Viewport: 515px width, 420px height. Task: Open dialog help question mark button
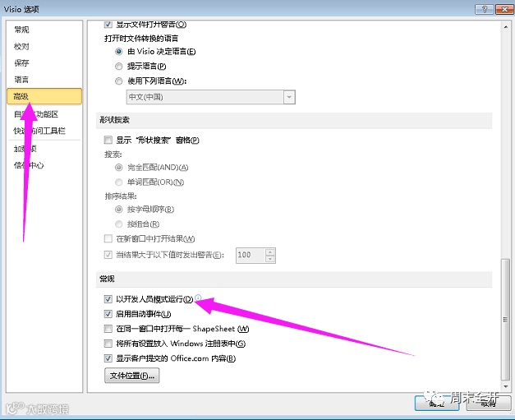485,9
